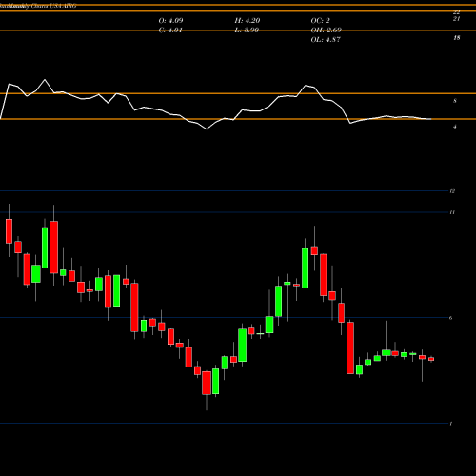Click the tallest green candle in the recovery rally

pyautogui.click(x=305, y=268)
